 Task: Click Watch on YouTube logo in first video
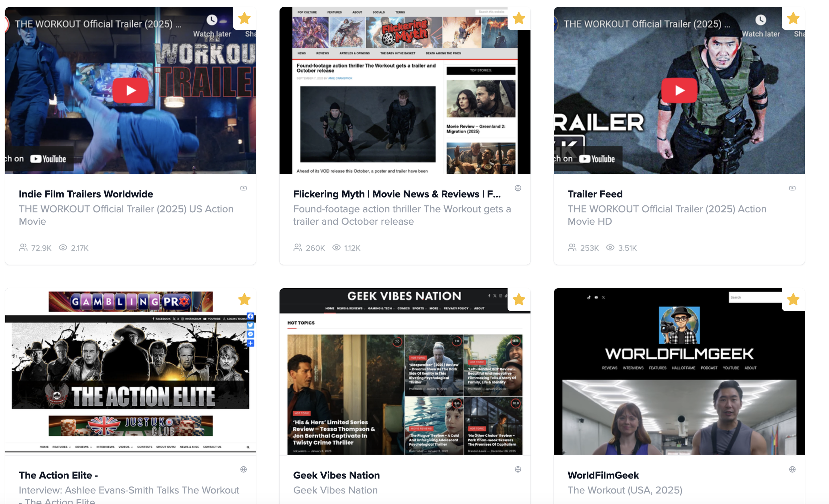click(48, 159)
